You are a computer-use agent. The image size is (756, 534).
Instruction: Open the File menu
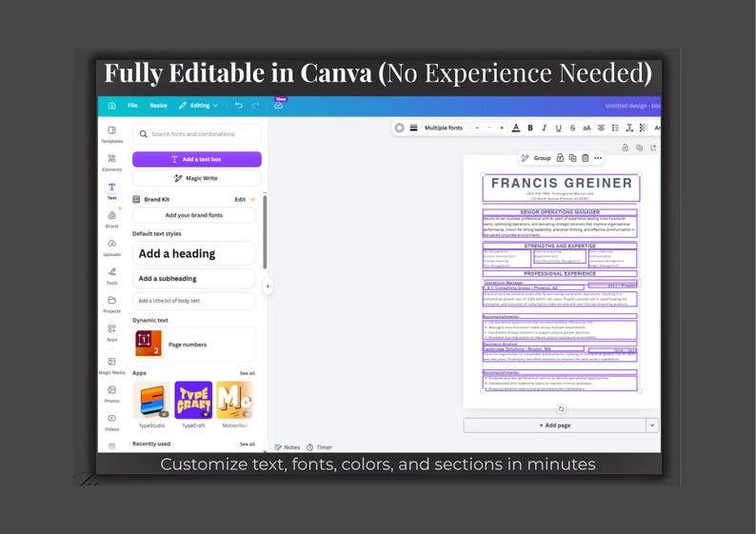(x=132, y=105)
